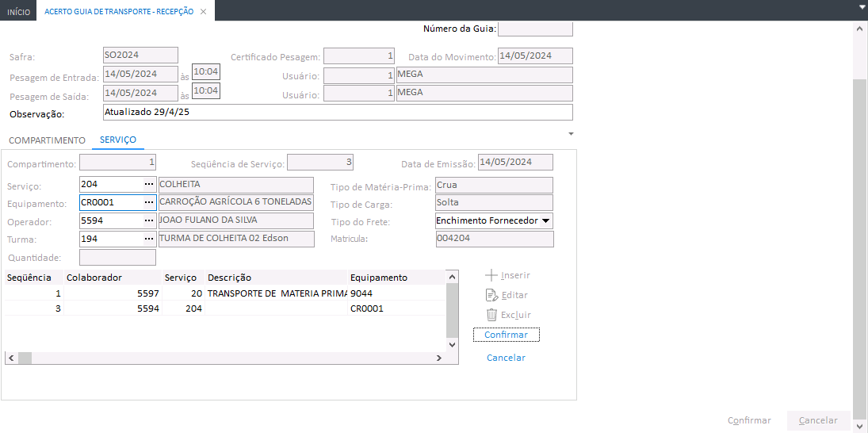Click the Safra field SO2024
The image size is (868, 433).
[x=140, y=56]
